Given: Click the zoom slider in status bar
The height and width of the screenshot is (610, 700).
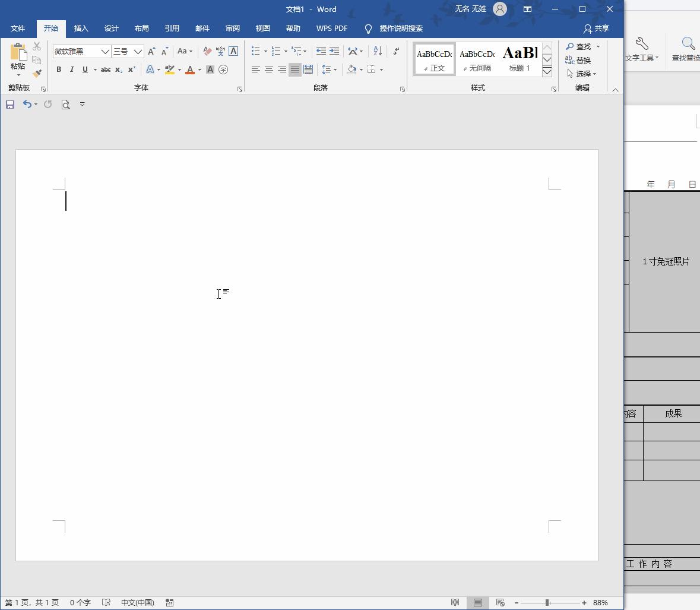Looking at the screenshot, I should [x=547, y=602].
